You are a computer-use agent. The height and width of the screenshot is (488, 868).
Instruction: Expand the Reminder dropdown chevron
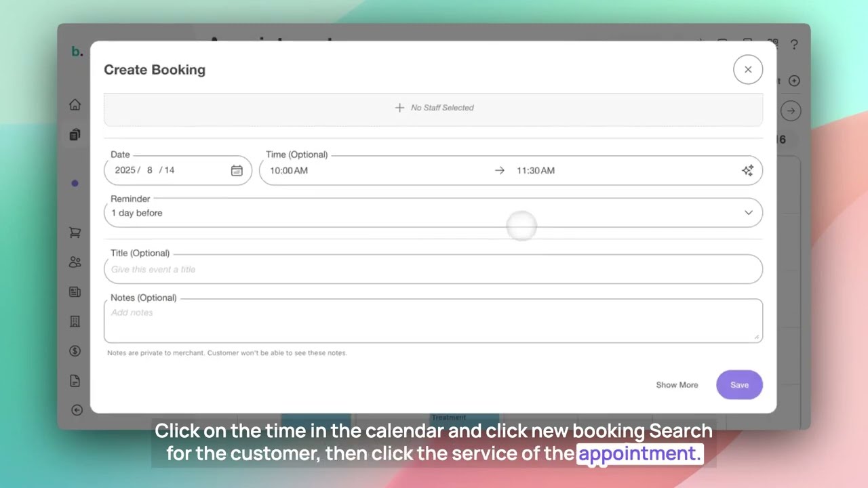click(x=749, y=213)
